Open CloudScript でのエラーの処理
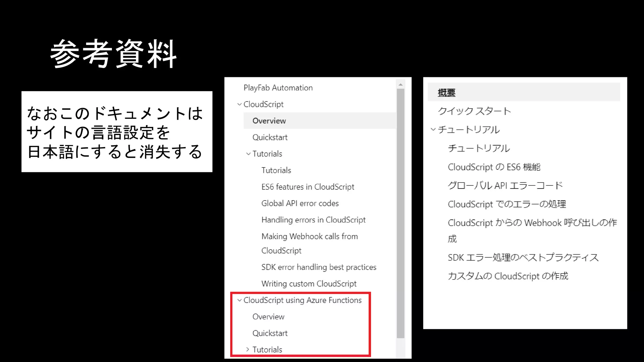Image resolution: width=644 pixels, height=362 pixels. click(x=507, y=204)
